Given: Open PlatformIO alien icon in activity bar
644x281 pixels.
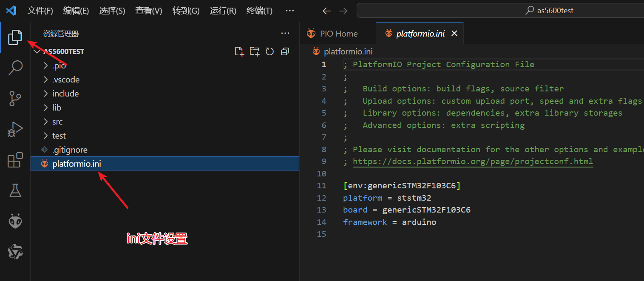Looking at the screenshot, I should (15, 221).
